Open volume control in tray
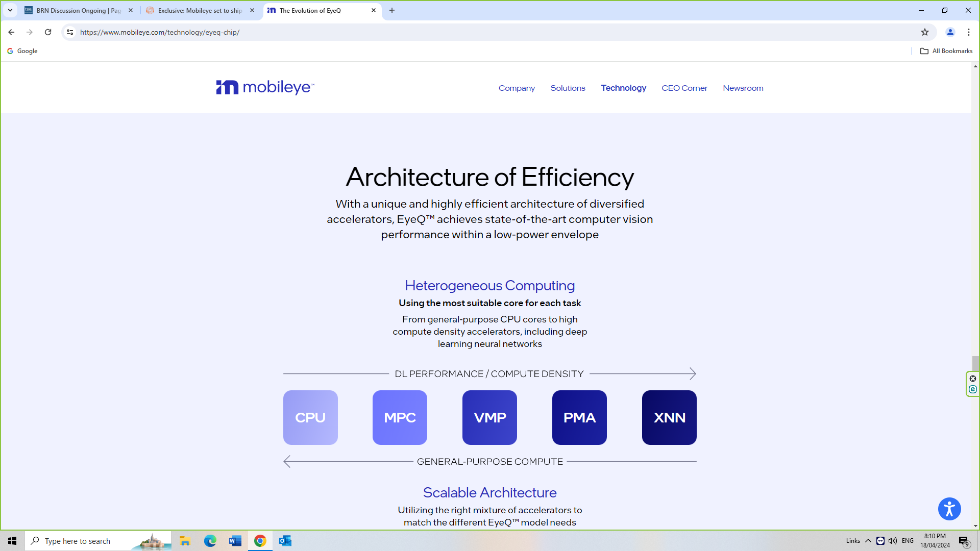Viewport: 980px width, 551px height. [x=893, y=541]
